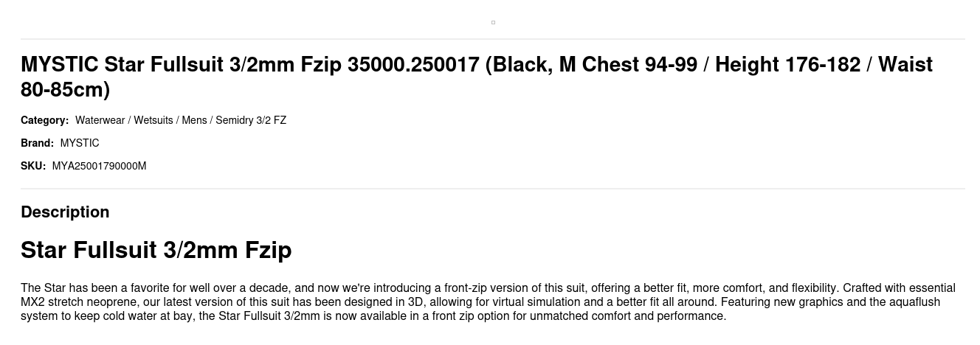Click 'Chest 94-99' in the product title
This screenshot has height=345, width=980.
click(639, 65)
